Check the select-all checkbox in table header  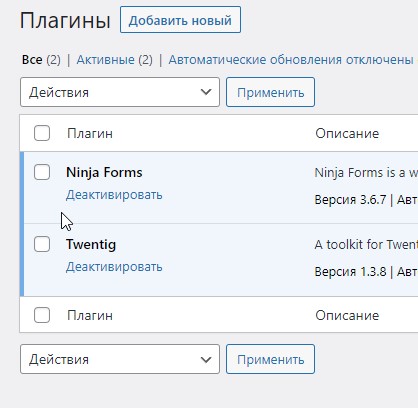42,133
